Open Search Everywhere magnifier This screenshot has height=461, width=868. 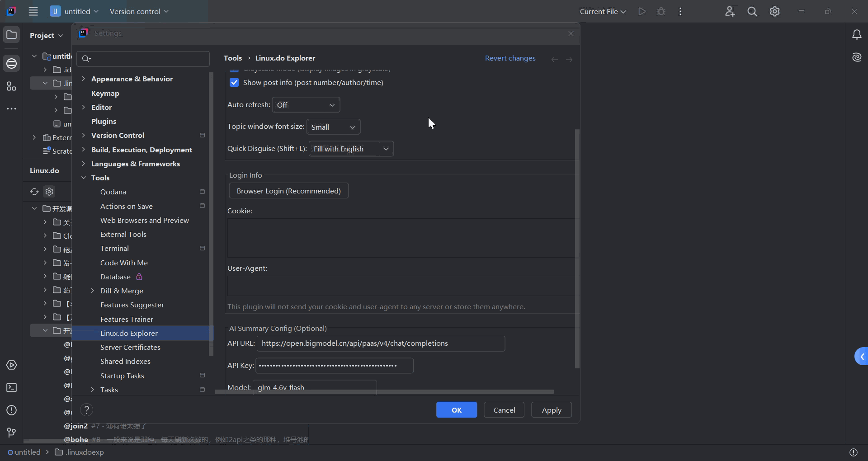coord(752,11)
